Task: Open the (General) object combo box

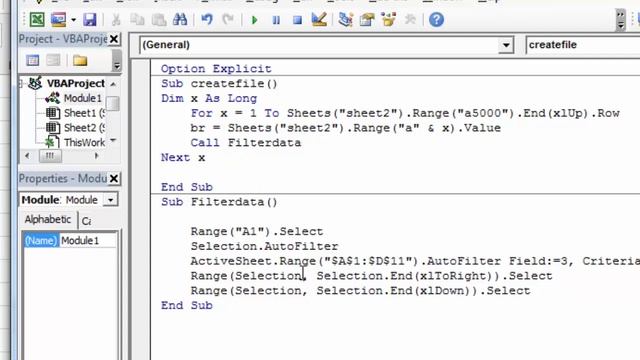Action: [x=326, y=45]
